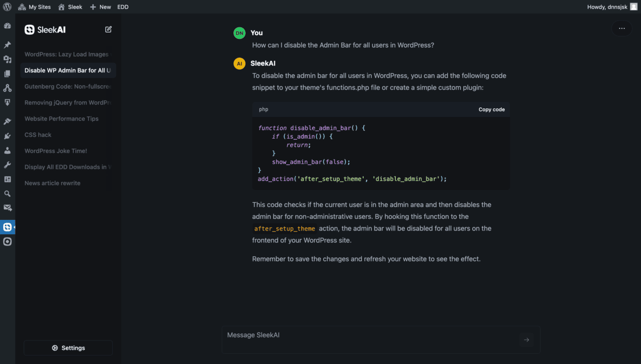
Task: Open the Users sidebar icon
Action: (x=7, y=151)
